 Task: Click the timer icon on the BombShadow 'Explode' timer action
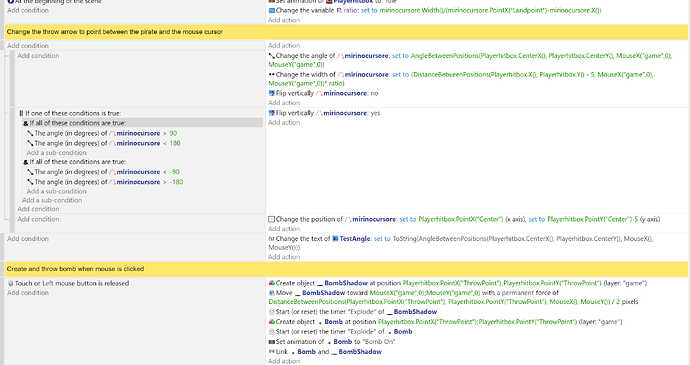pos(272,312)
